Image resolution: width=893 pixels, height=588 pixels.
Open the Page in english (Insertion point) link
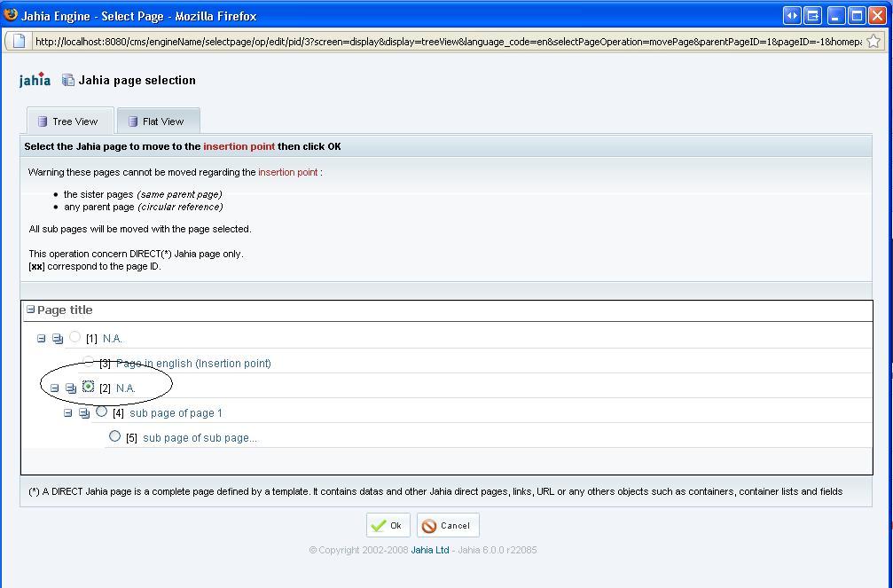(193, 364)
